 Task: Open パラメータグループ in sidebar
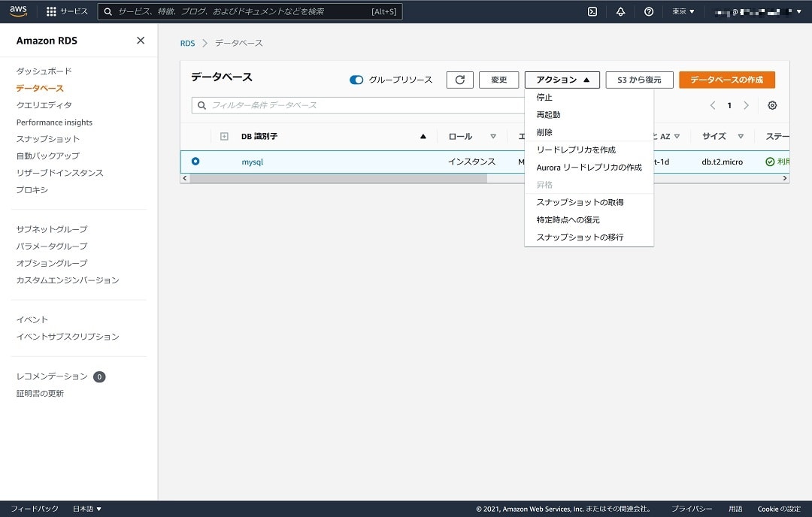click(x=52, y=246)
